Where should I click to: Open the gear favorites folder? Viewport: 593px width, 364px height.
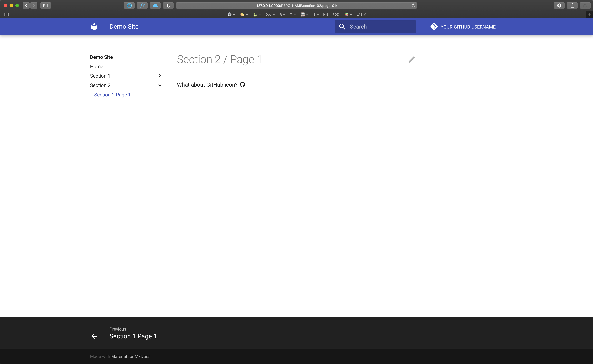point(231,14)
